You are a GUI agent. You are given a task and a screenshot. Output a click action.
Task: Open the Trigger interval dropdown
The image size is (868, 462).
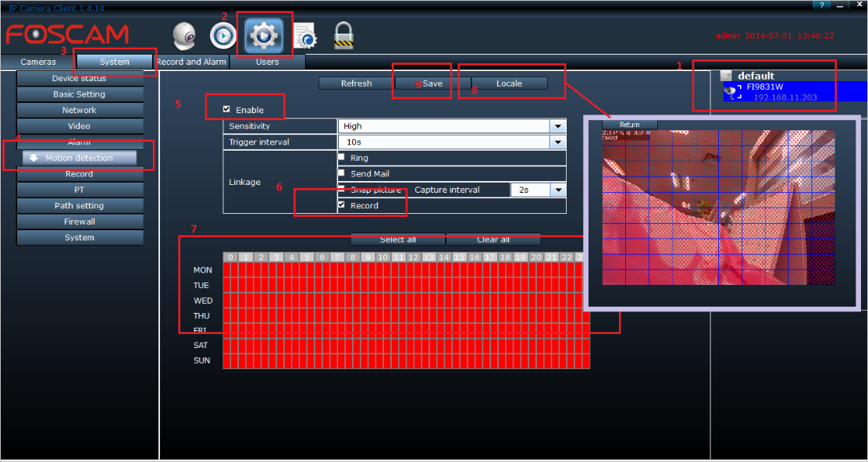pyautogui.click(x=557, y=142)
